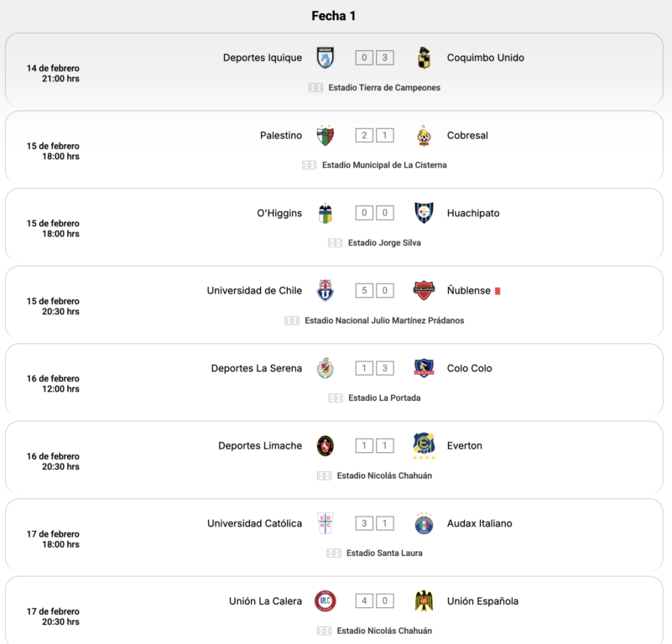
Task: Click the Coquimbo Unido pirate crest
Action: (424, 57)
